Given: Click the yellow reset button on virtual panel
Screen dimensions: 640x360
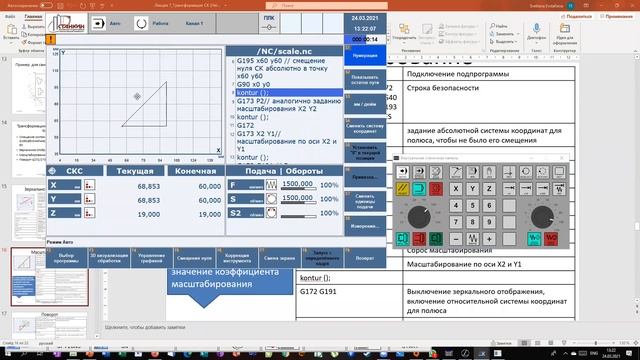Looking at the screenshot, I should coord(402,189).
